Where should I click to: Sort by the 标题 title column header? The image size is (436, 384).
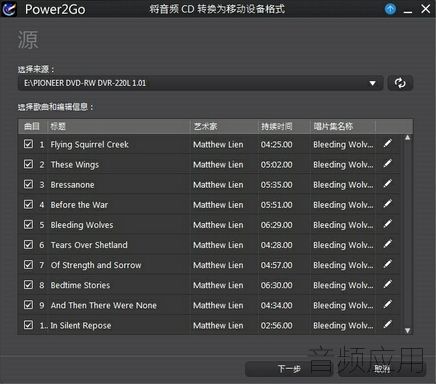point(118,126)
